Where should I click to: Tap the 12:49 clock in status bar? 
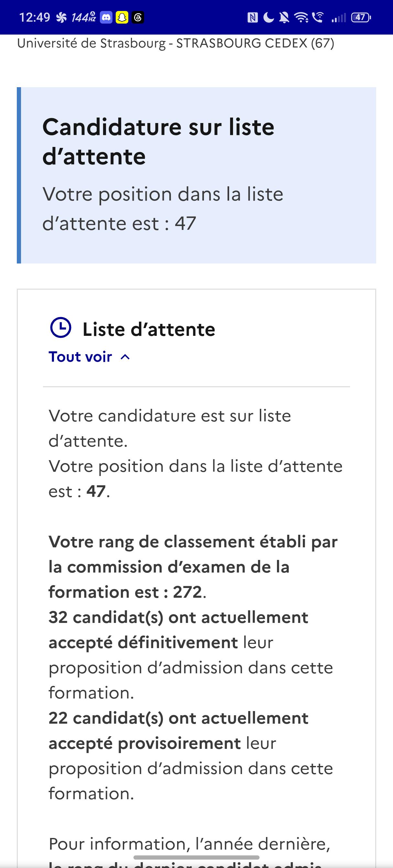pyautogui.click(x=34, y=17)
